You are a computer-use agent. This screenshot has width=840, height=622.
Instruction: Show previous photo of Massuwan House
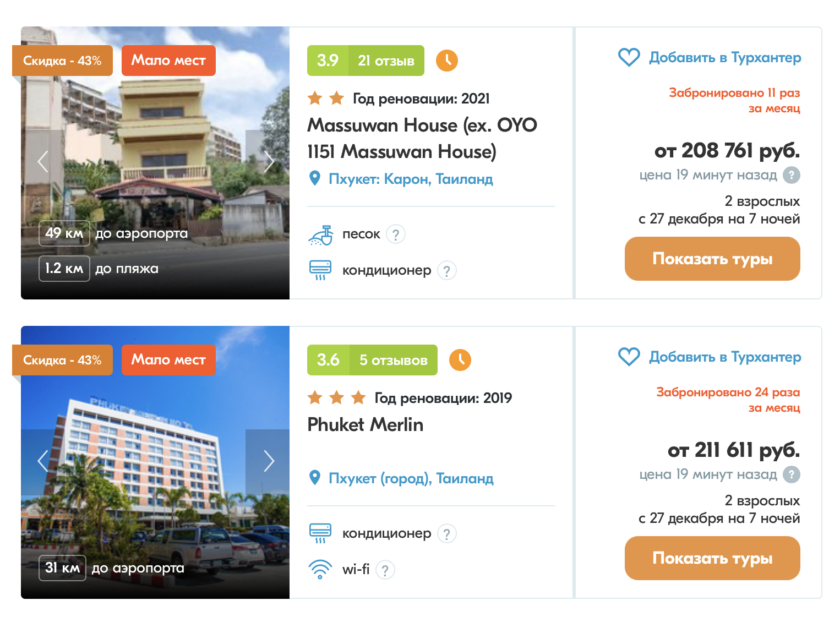coord(43,161)
